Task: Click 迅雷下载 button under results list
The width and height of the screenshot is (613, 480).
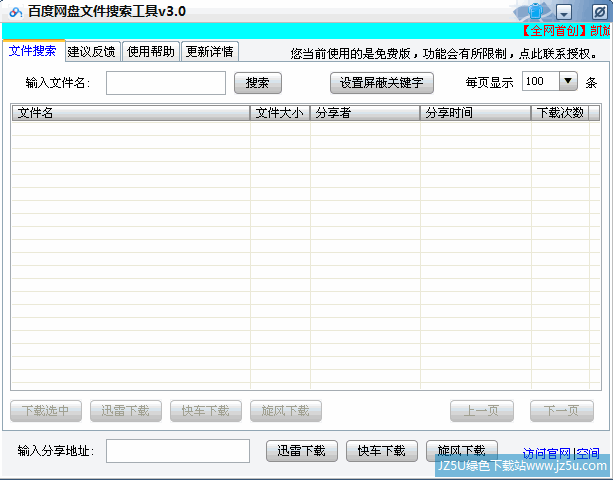Action: coord(125,411)
